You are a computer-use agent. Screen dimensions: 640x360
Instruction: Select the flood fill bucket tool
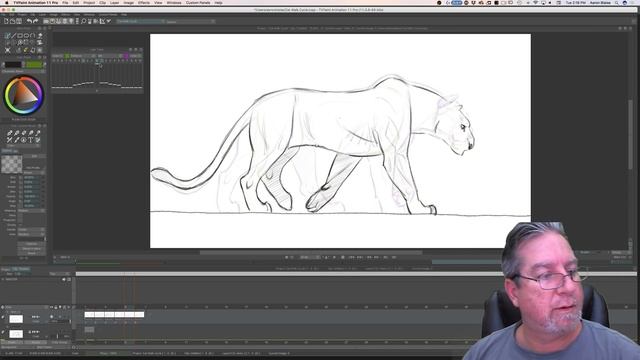coord(40,36)
